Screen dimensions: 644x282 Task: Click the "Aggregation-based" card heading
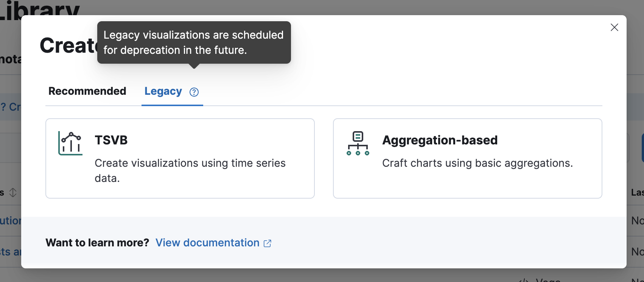tap(440, 140)
